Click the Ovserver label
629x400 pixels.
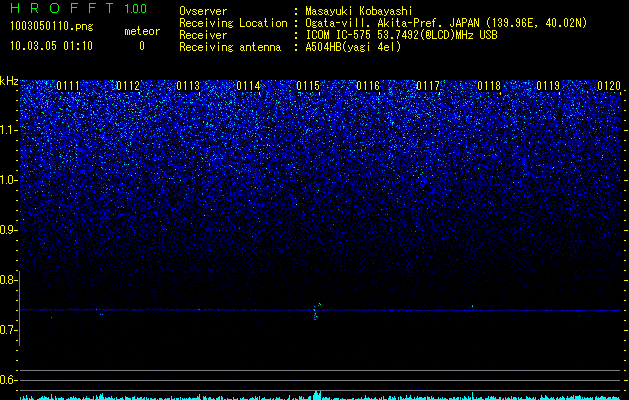(203, 11)
